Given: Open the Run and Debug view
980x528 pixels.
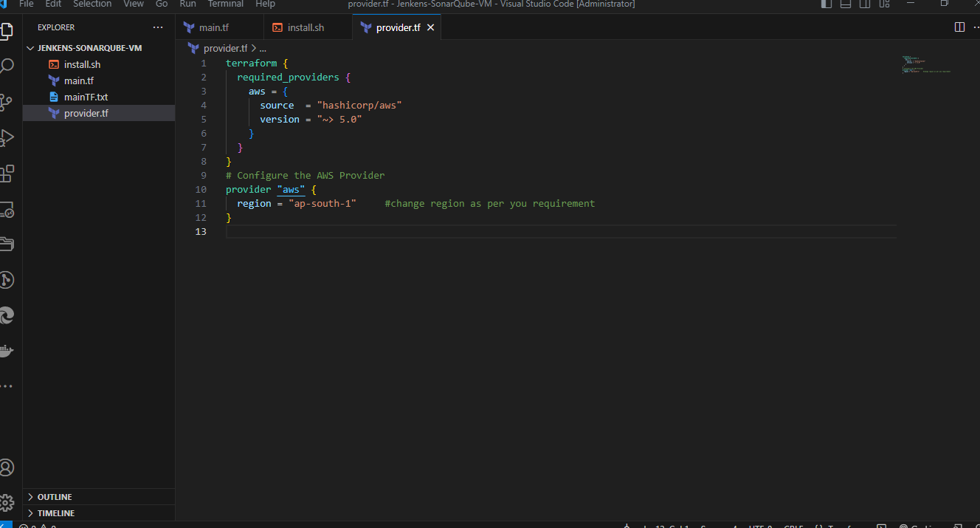Looking at the screenshot, I should tap(7, 137).
